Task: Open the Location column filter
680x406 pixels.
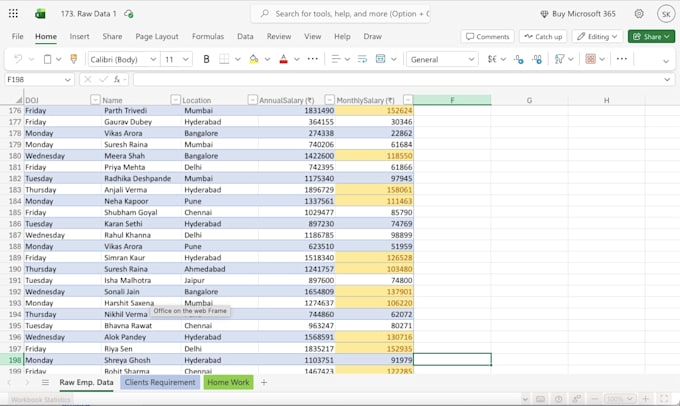Action: [x=252, y=100]
